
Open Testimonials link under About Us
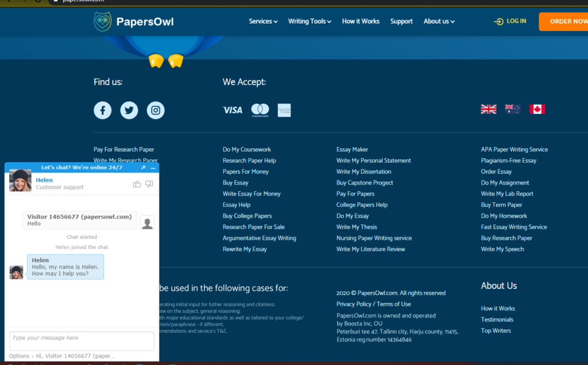(x=497, y=320)
